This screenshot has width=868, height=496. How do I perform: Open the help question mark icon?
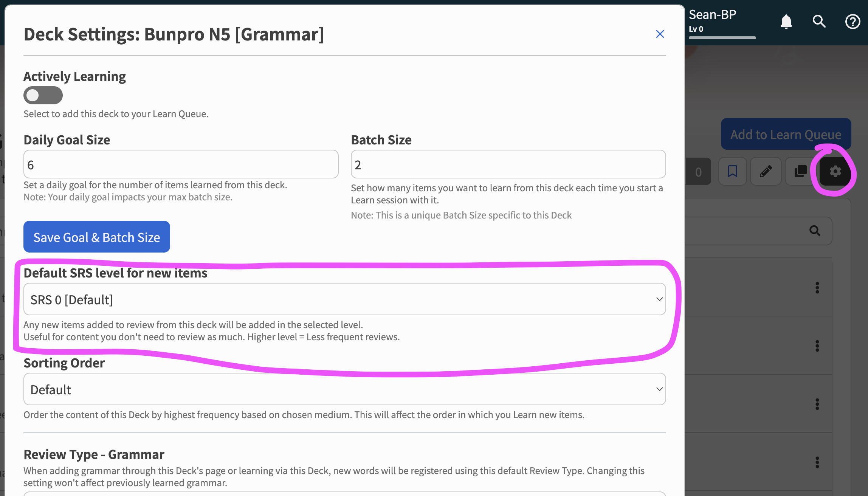pyautogui.click(x=852, y=22)
